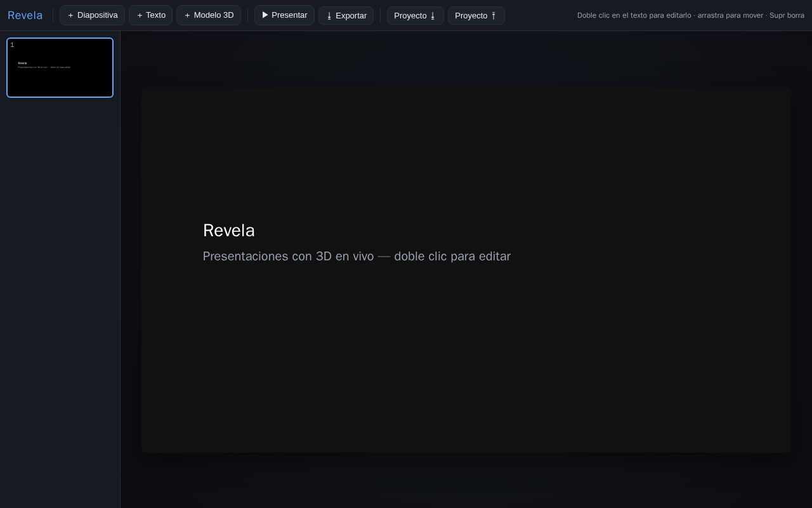Start the presentation with Presentar
This screenshot has height=508, width=812.
click(284, 15)
